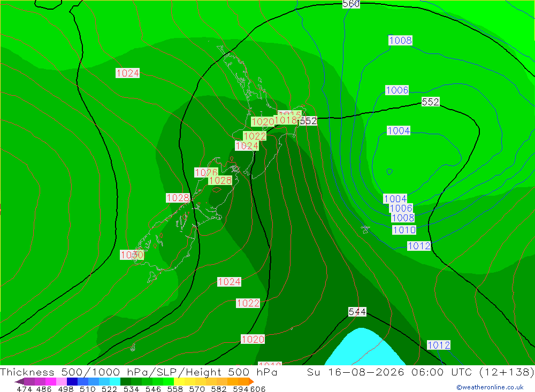
Task: Click the navy blue legend swatch
Action: (x=72, y=381)
